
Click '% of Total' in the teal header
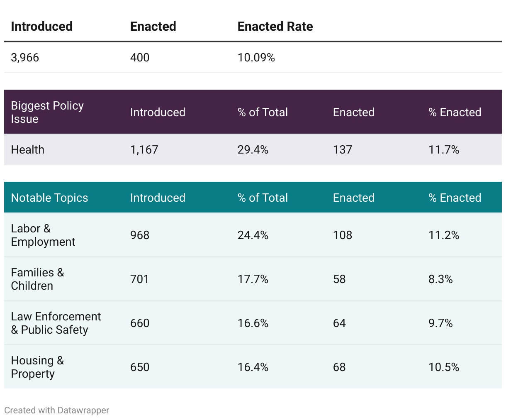pyautogui.click(x=263, y=198)
